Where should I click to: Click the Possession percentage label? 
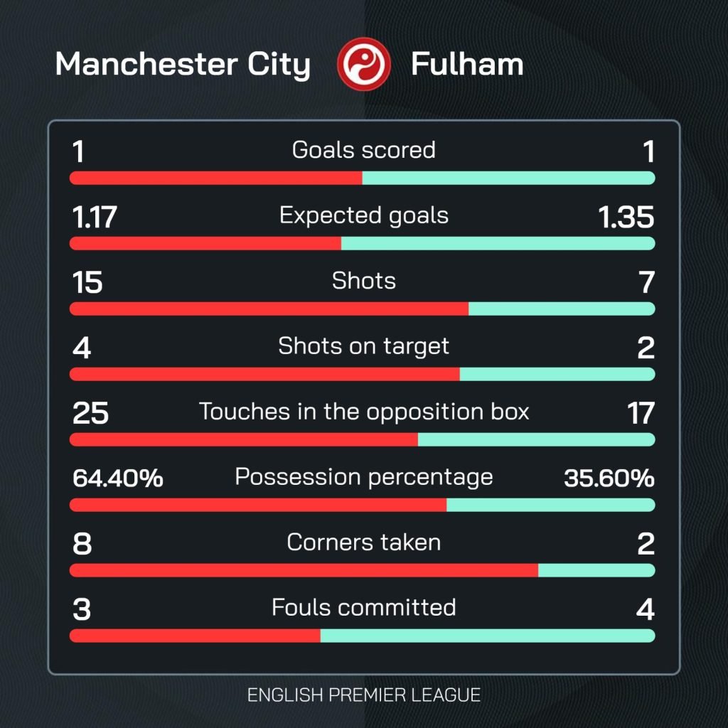(x=363, y=478)
